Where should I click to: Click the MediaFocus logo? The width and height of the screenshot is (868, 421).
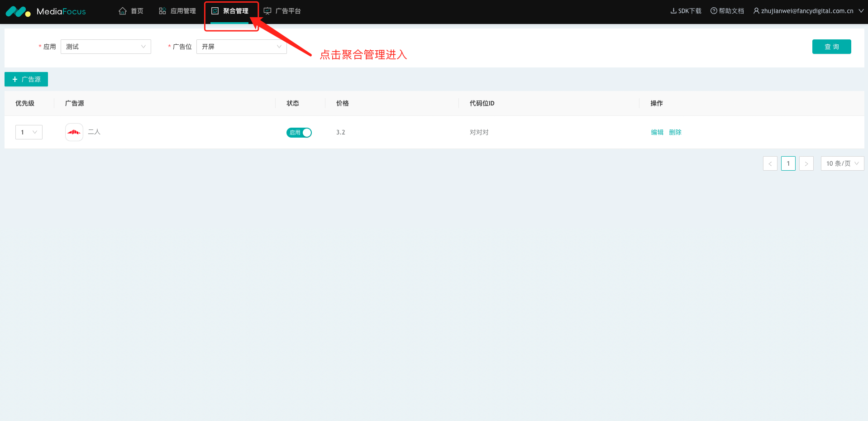tap(45, 11)
